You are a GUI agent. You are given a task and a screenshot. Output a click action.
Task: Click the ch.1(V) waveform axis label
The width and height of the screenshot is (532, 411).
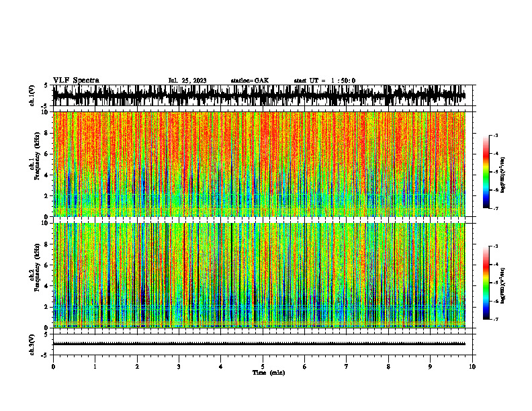pyautogui.click(x=32, y=95)
